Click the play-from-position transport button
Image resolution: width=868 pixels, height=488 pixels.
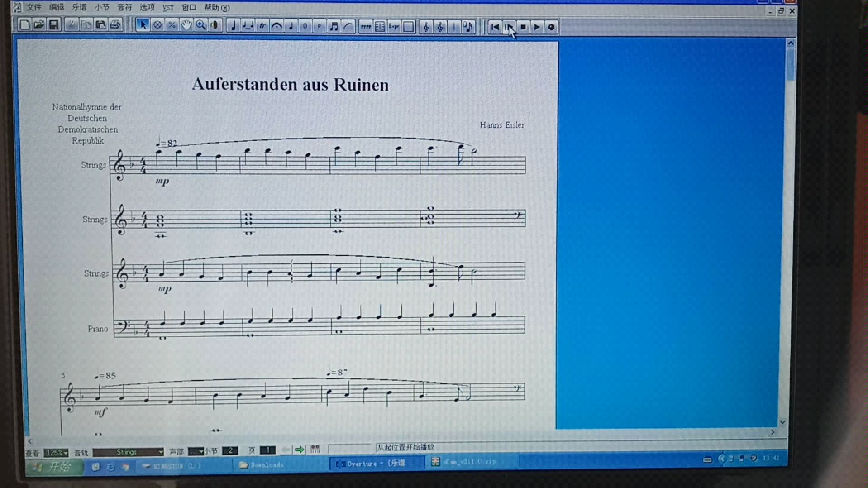pos(509,27)
